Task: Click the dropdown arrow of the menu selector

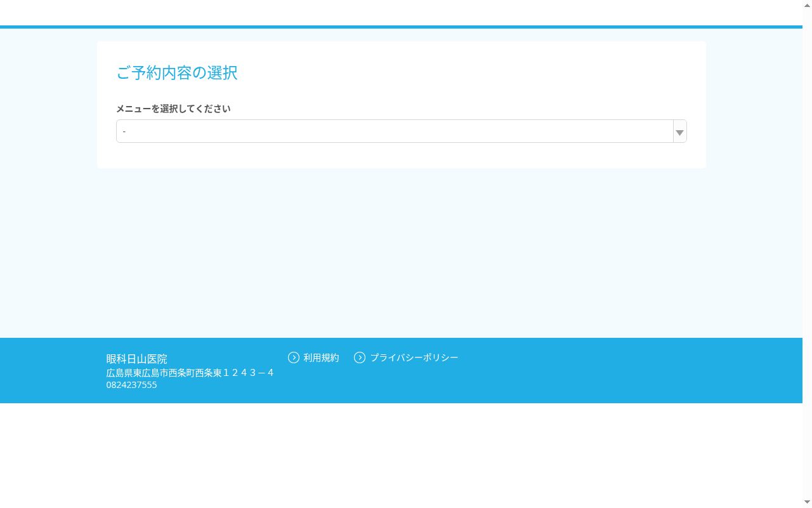Action: (x=679, y=132)
